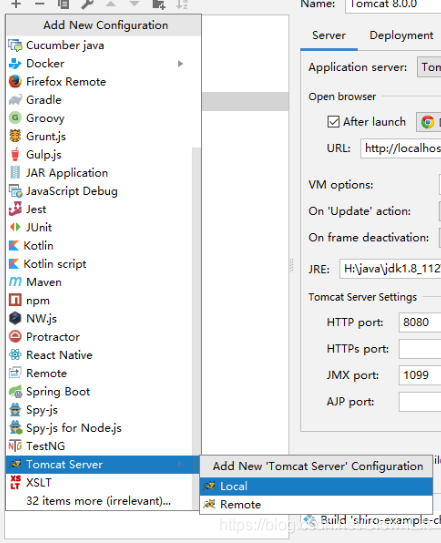Image resolution: width=441 pixels, height=543 pixels.
Task: Select the Gradle elephant icon
Action: 15,100
